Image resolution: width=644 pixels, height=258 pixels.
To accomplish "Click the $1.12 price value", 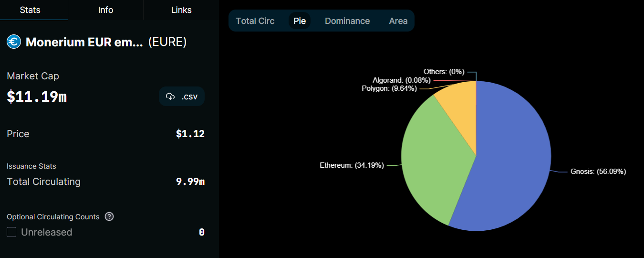I will [x=190, y=134].
